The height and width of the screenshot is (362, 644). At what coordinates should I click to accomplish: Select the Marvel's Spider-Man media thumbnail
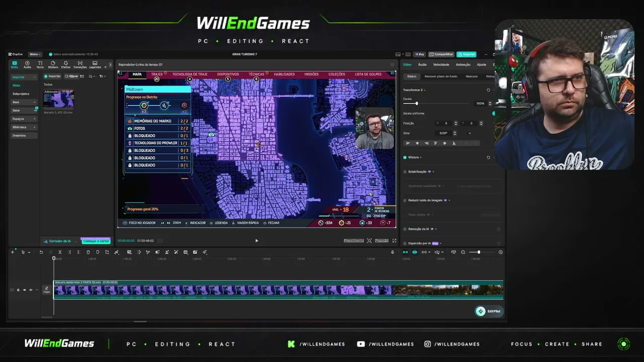tap(59, 99)
